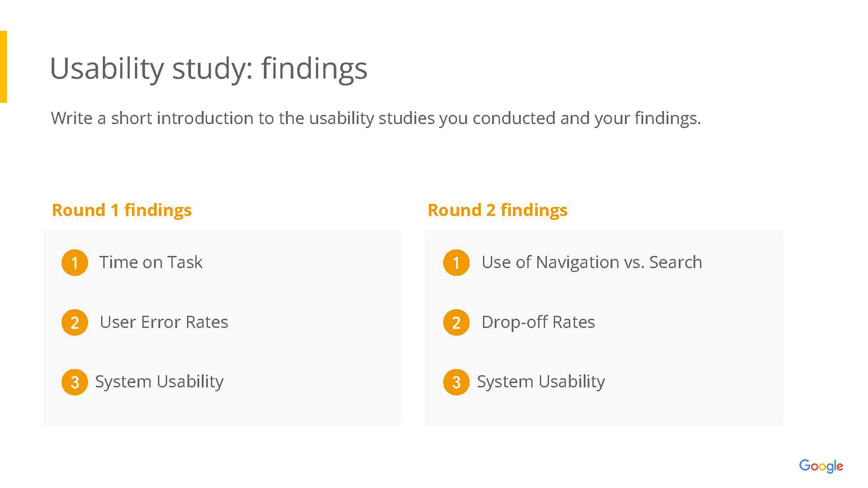
Task: Click the Google logo in the corner
Action: tap(821, 466)
